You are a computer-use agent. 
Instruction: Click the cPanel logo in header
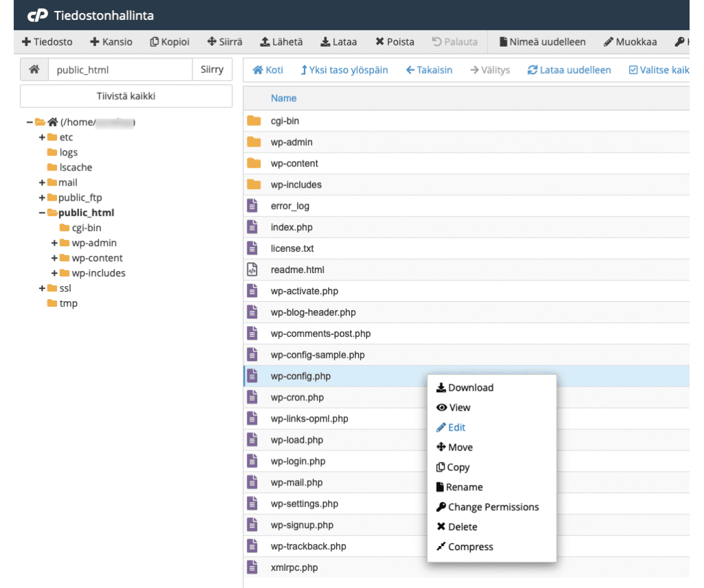point(37,15)
